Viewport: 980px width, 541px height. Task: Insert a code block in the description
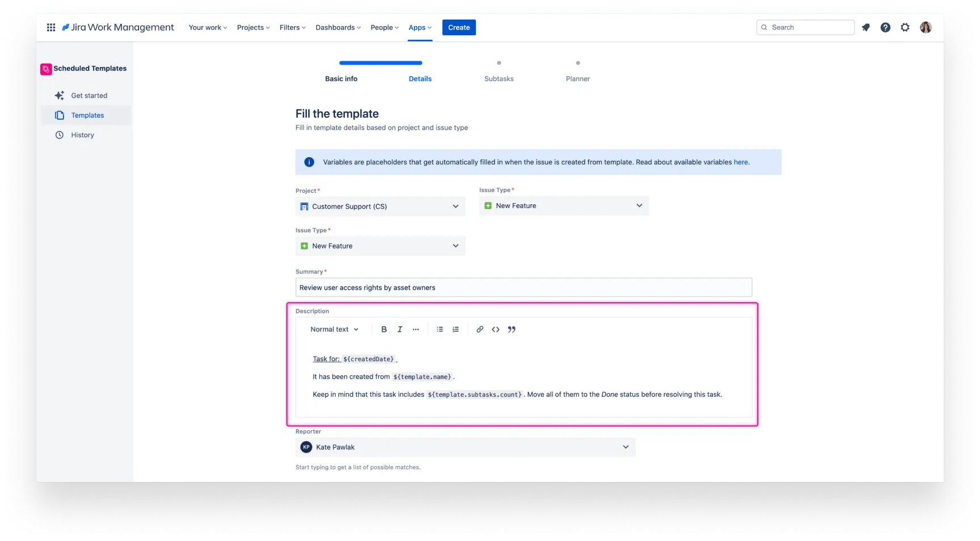(496, 329)
